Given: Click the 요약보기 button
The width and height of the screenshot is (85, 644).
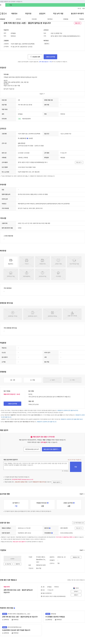Looking at the screenshot, I should point(76,592).
